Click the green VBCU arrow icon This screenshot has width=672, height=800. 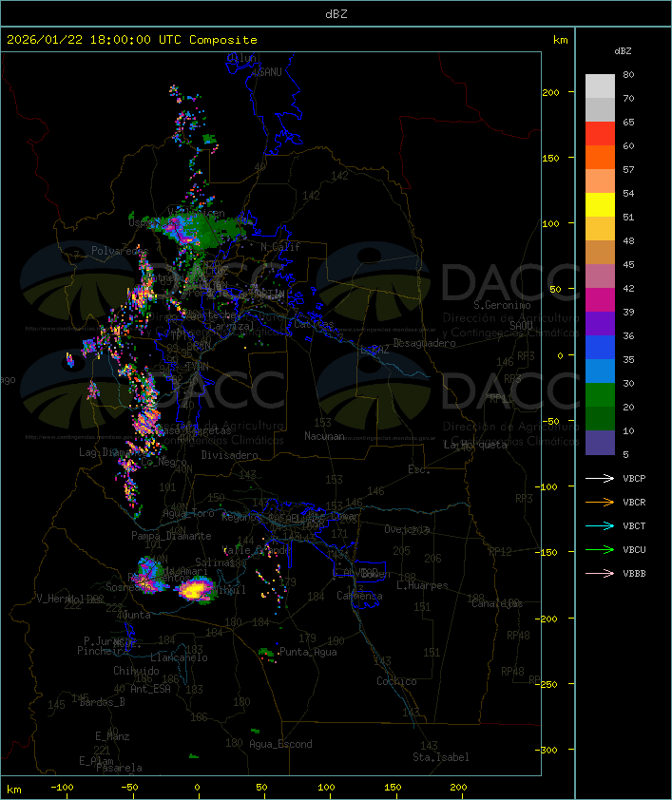(x=600, y=549)
